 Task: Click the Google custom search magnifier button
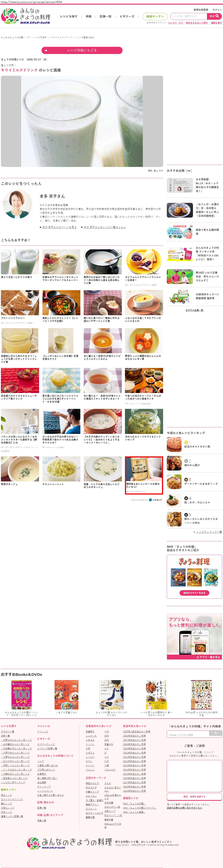click(x=215, y=733)
